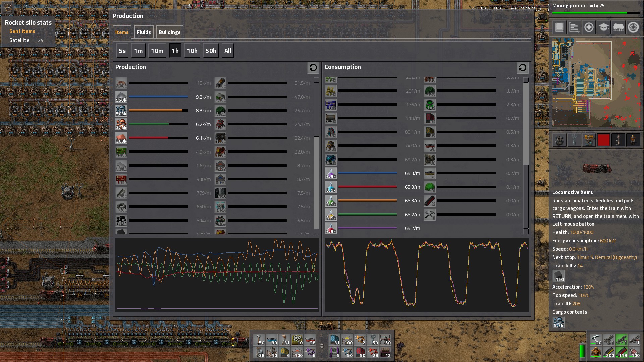Toggle green science pack in consumption list
Screen dimensions: 644x362
coord(331,201)
